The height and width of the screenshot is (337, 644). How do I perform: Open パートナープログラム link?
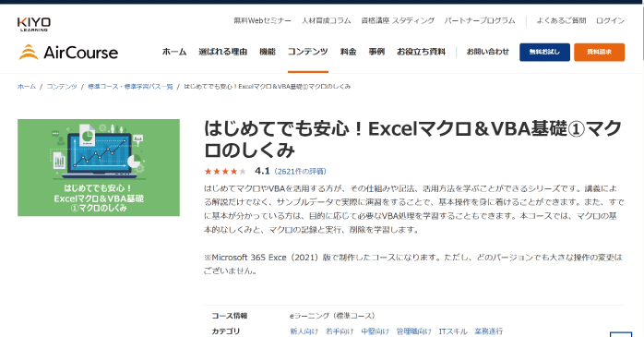[x=480, y=20]
